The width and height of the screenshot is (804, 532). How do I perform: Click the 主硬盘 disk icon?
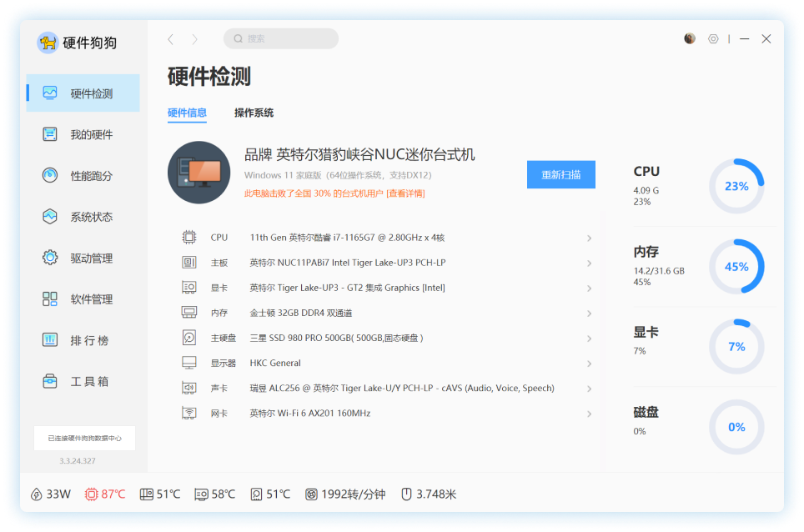(189, 337)
